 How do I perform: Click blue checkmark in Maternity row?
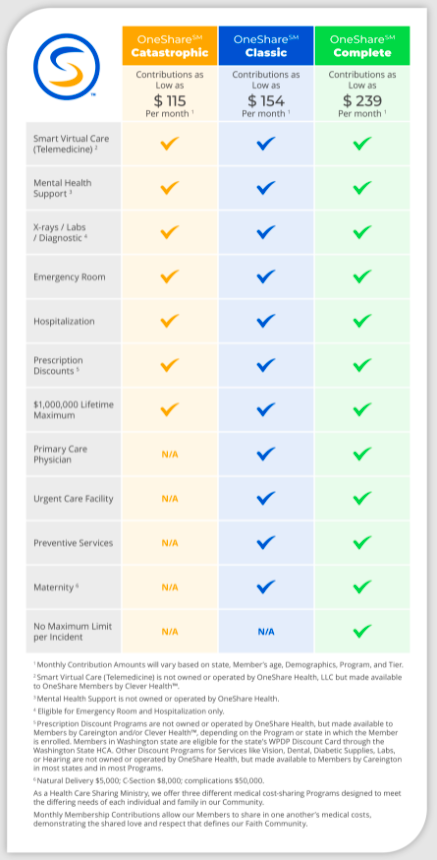pos(266,587)
